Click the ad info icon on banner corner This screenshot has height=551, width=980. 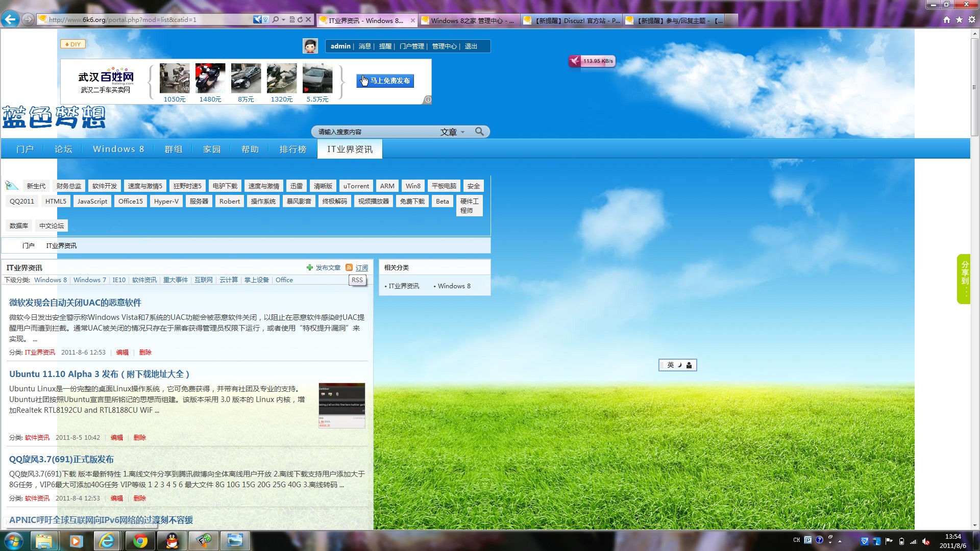point(428,100)
